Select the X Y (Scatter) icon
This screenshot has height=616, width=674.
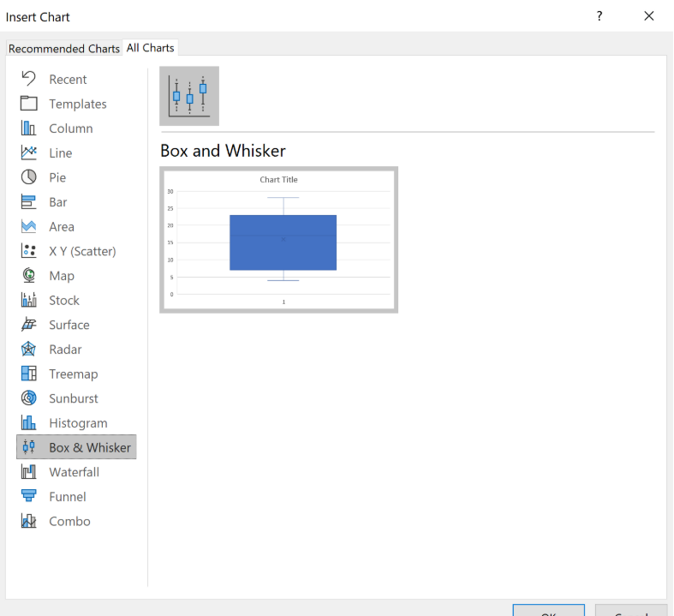coord(29,251)
